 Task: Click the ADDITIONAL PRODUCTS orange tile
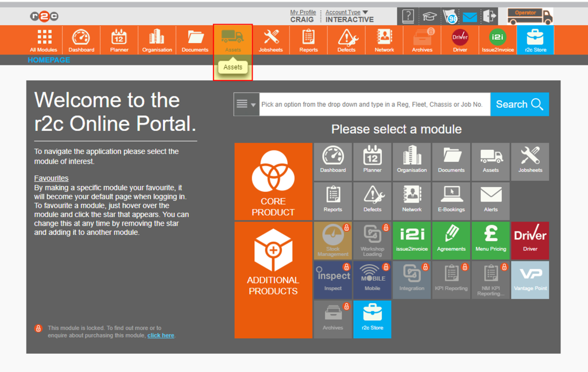pyautogui.click(x=273, y=280)
